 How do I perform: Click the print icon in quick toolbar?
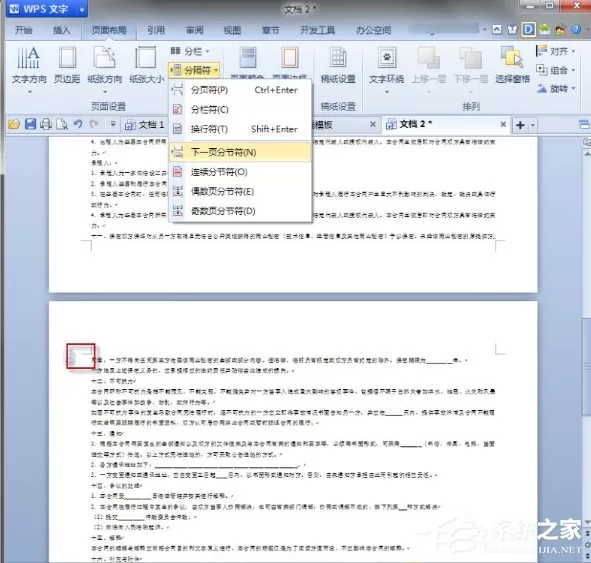pos(46,124)
